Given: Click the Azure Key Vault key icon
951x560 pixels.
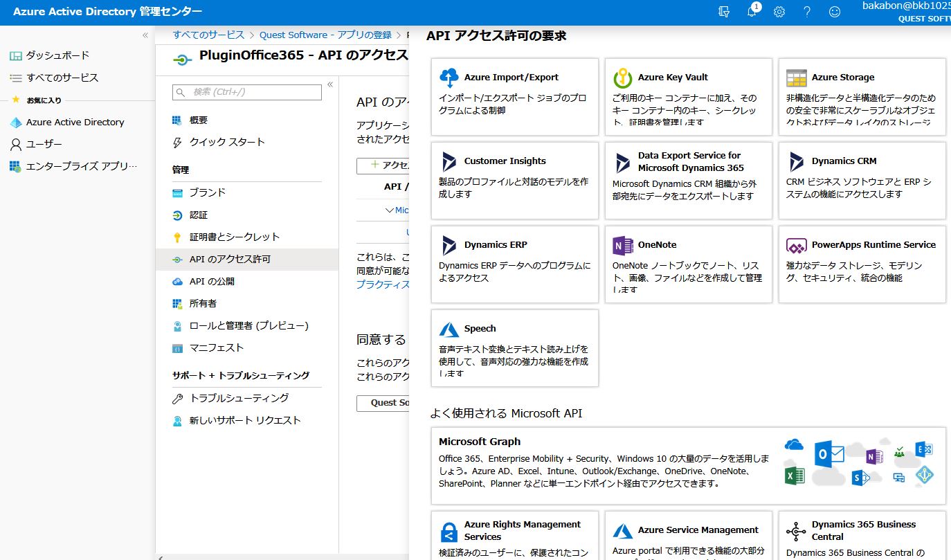Looking at the screenshot, I should click(623, 78).
